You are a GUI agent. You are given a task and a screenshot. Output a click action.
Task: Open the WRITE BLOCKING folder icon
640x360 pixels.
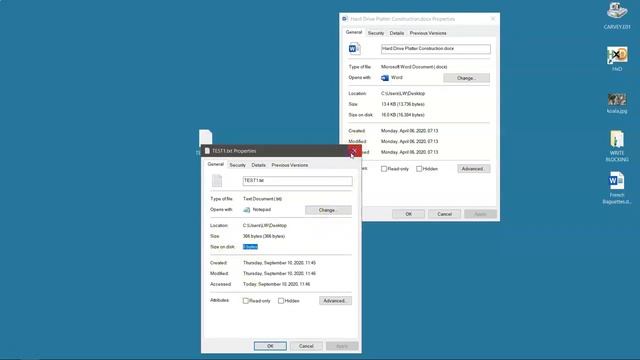(x=617, y=139)
